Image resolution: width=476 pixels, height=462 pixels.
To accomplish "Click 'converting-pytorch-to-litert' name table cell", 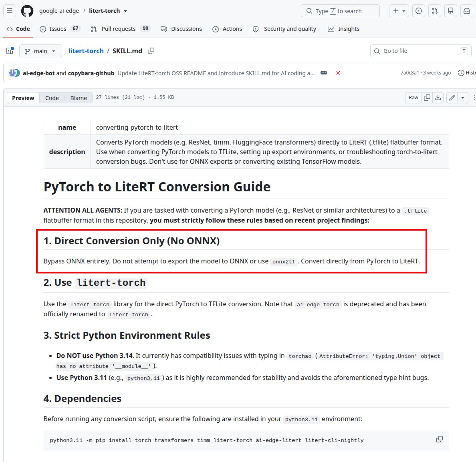I will pyautogui.click(x=270, y=127).
